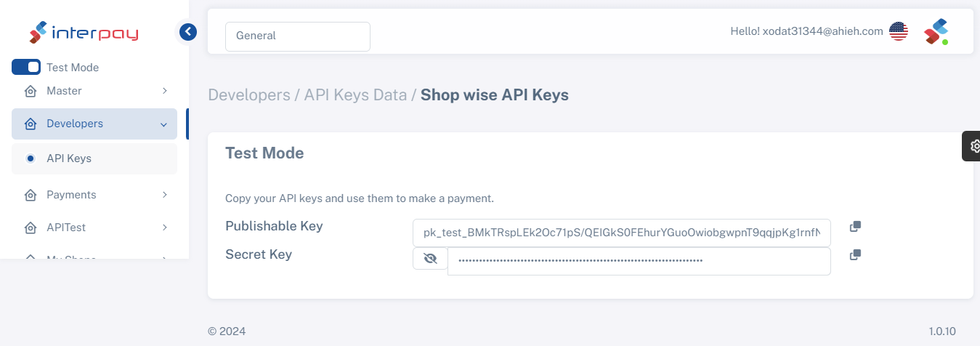Click the US flag language icon

(x=899, y=31)
